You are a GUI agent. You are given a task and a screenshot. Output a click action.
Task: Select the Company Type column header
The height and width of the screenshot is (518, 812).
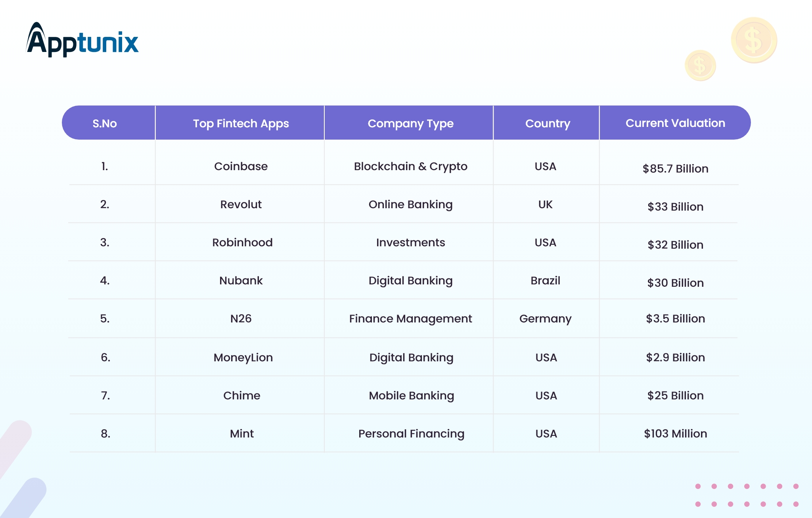(x=410, y=123)
